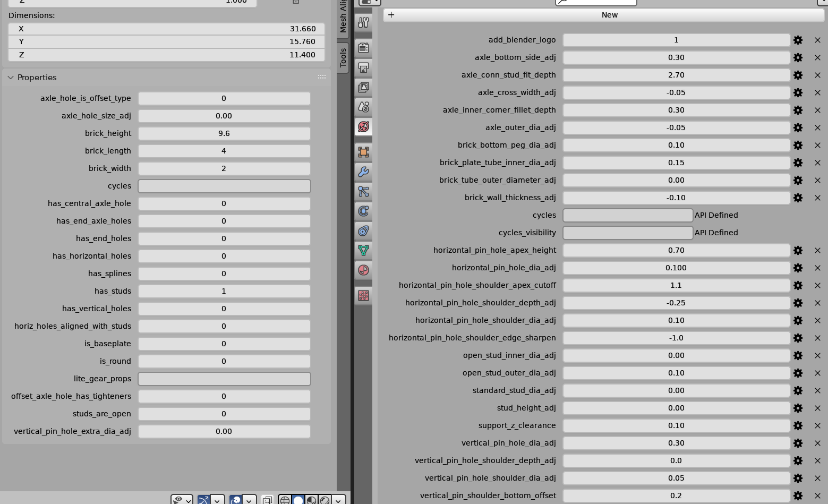Toggle viewport overlays display

[x=236, y=500]
